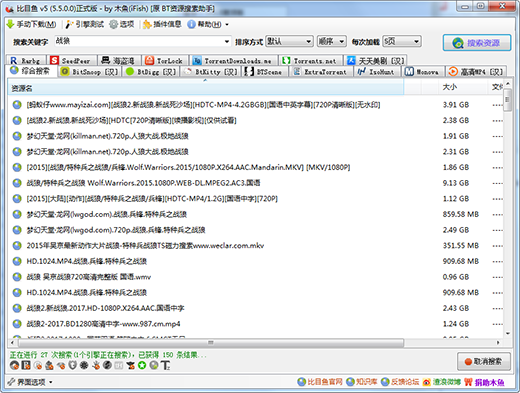This screenshot has height=393, width=520.
Task: Expand the 界面选项 interface options menu
Action: [x=30, y=382]
